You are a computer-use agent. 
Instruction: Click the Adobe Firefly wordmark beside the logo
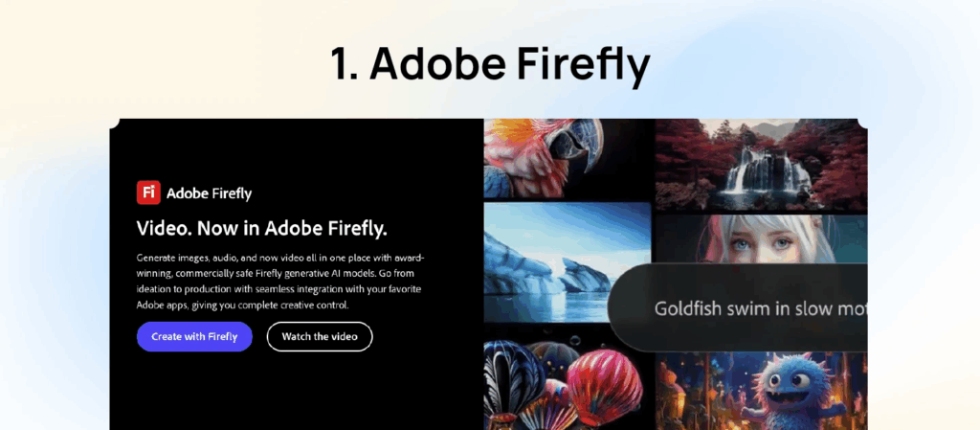tap(209, 193)
